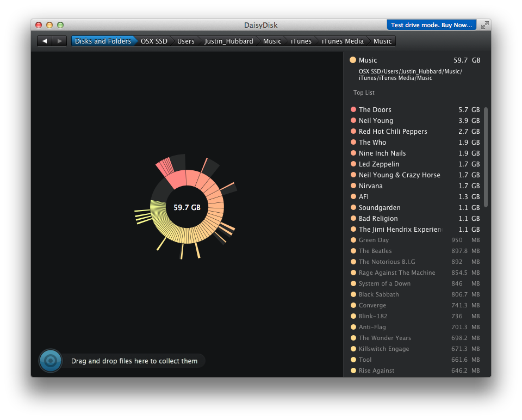Choose The Who in the list

coord(415,142)
